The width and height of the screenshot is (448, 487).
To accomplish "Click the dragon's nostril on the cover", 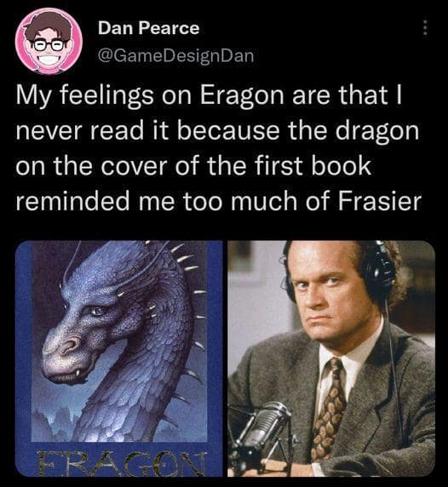I will [x=70, y=346].
